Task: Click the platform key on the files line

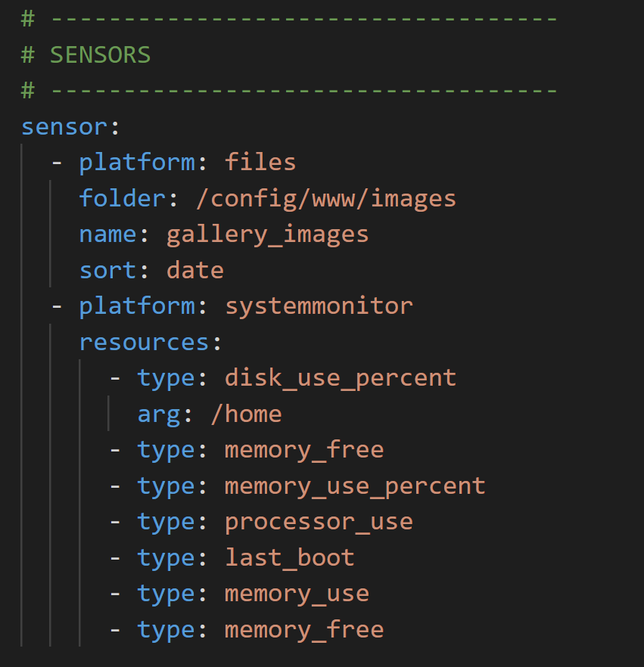Action: pos(137,162)
